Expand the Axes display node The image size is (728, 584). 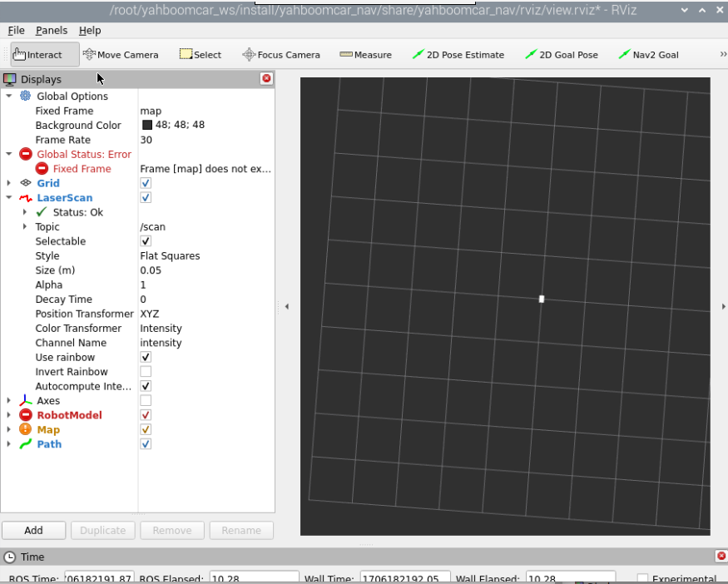(9, 400)
